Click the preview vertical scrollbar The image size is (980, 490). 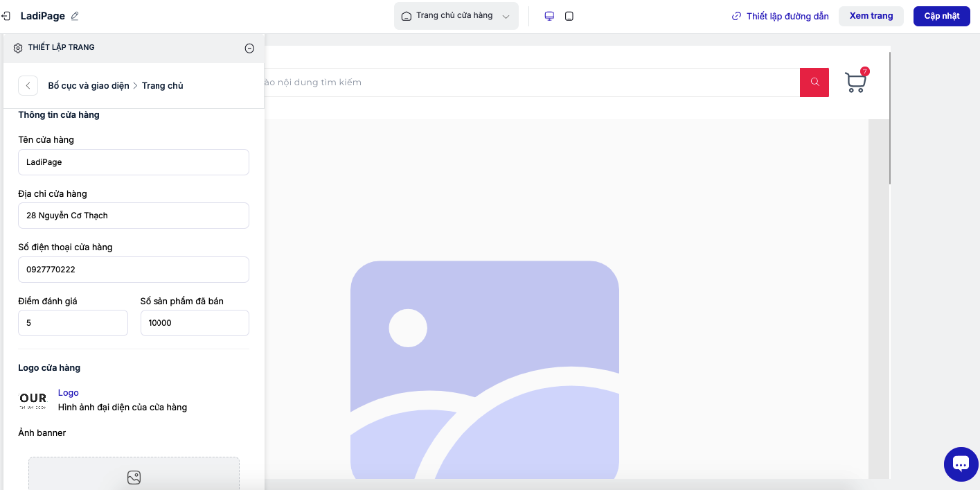tap(889, 118)
